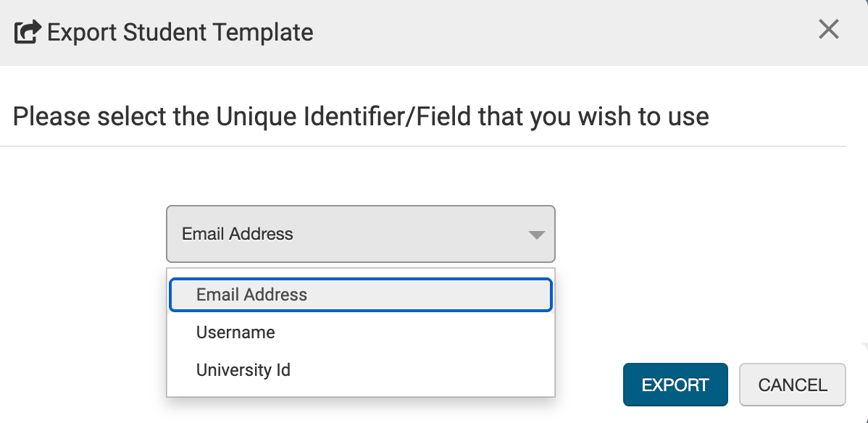Click the word "Username" in the list

coord(235,332)
